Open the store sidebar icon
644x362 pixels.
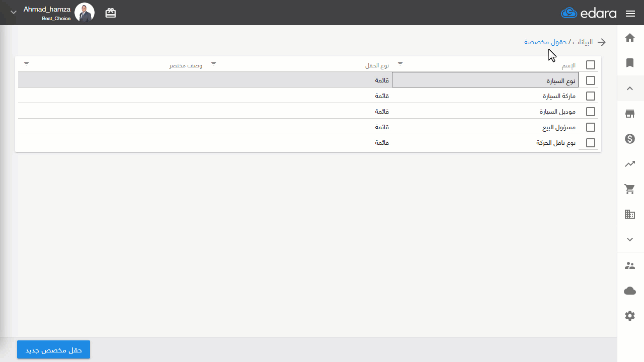(x=630, y=114)
